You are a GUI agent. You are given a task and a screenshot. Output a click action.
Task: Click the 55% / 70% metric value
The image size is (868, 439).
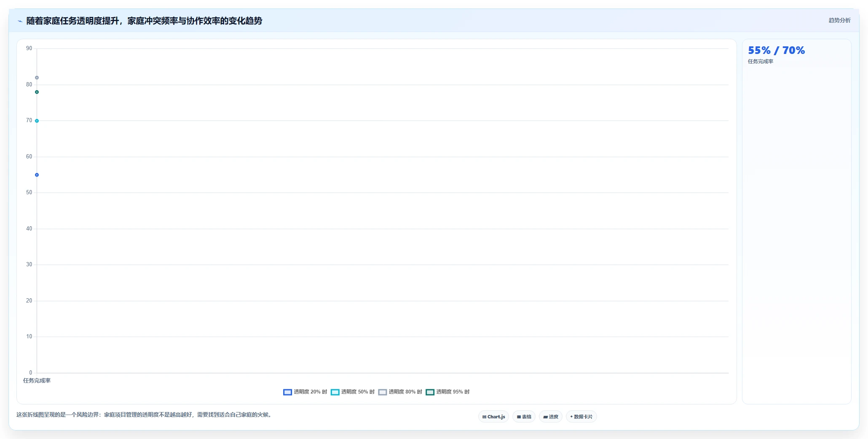[x=776, y=50]
